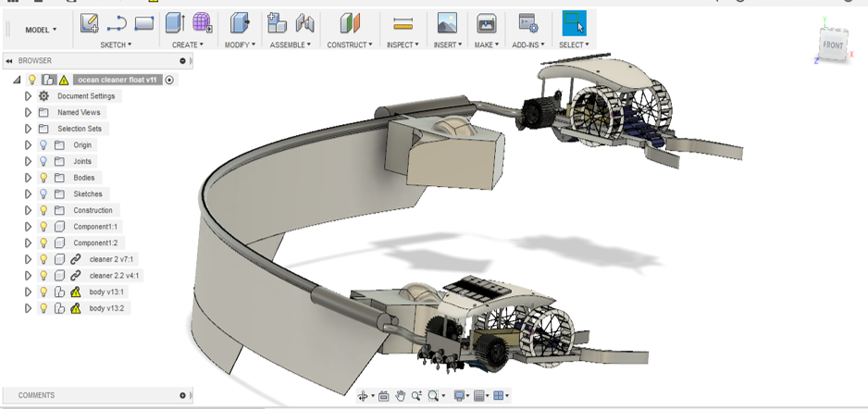The image size is (868, 409).
Task: Activate radio button beside ocean cleaner float v11
Action: [x=170, y=80]
